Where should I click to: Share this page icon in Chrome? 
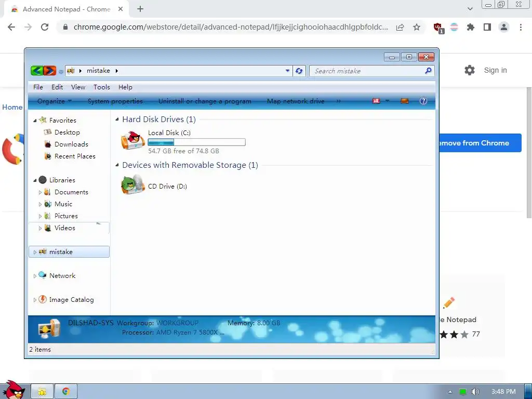coord(400,27)
